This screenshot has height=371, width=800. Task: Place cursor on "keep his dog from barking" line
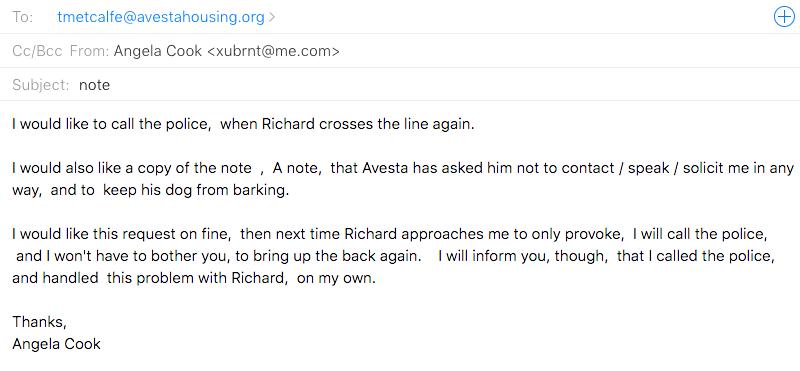151,190
